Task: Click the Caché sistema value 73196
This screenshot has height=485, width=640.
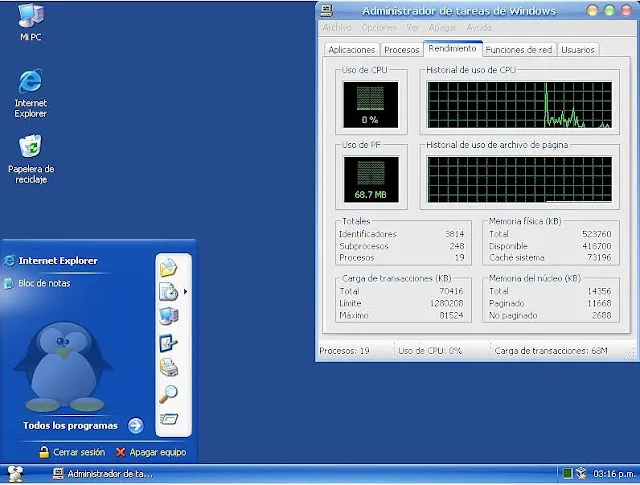Action: [599, 258]
